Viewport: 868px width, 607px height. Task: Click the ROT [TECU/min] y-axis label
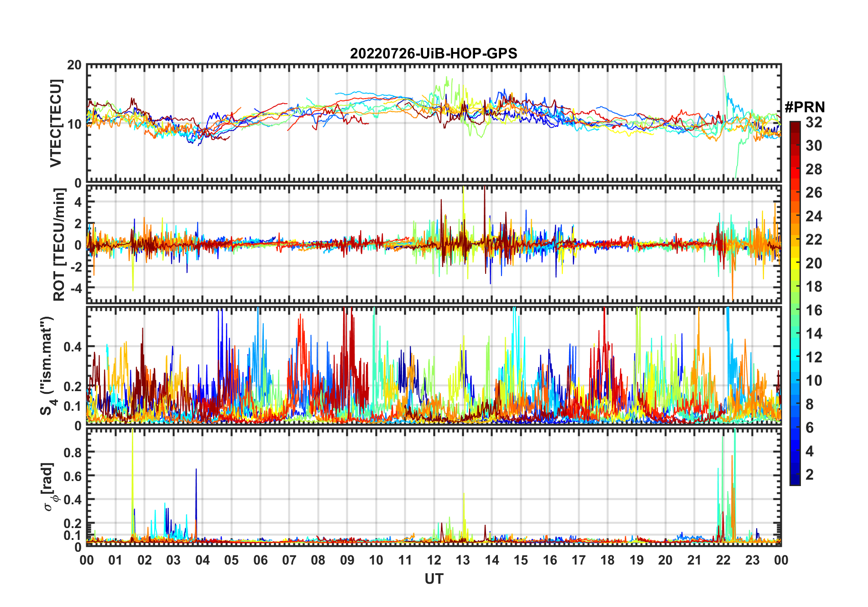[59, 245]
